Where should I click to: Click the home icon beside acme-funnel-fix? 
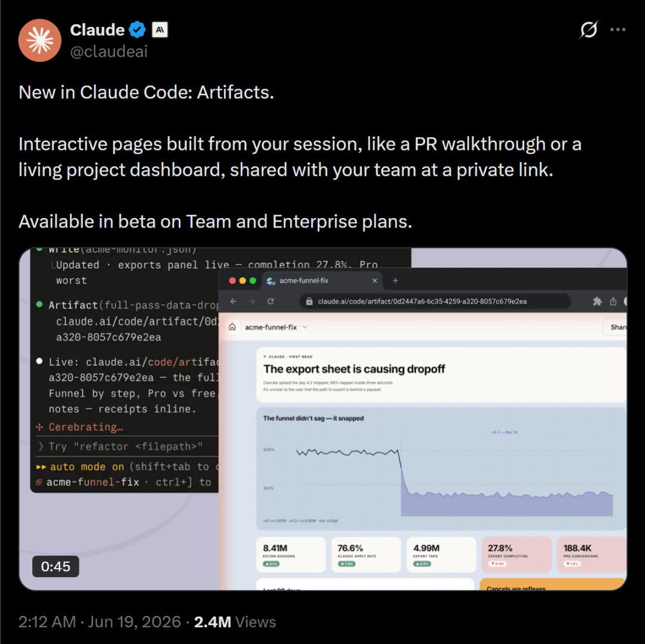pyautogui.click(x=232, y=327)
